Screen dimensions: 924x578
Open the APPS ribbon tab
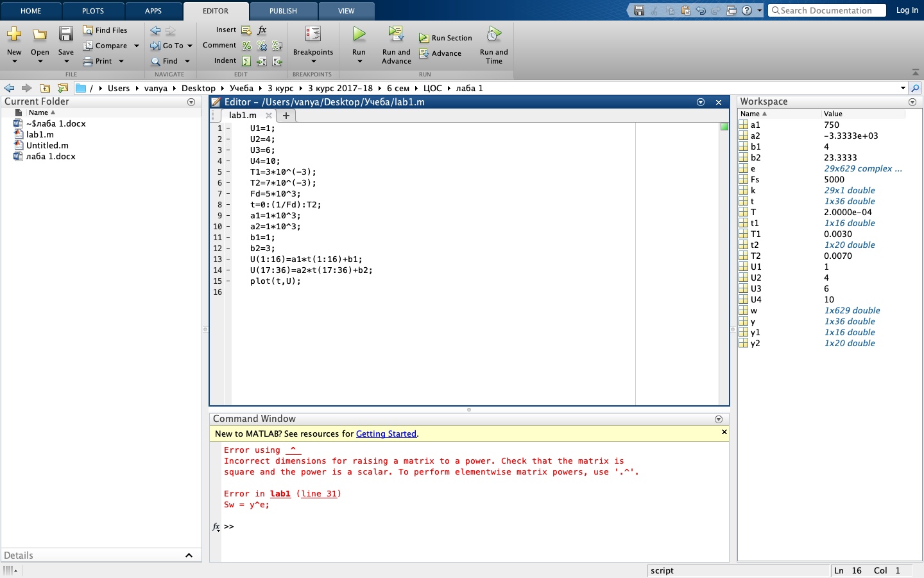[153, 10]
